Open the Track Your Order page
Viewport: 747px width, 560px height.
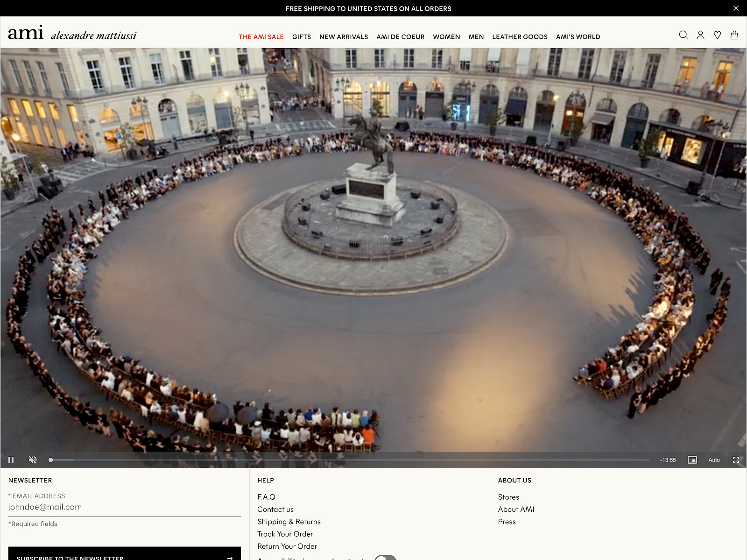(x=285, y=534)
